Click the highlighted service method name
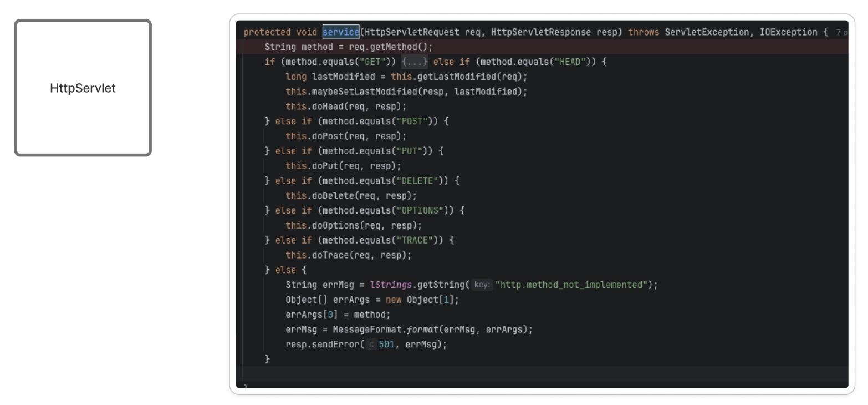The width and height of the screenshot is (868, 405). (x=341, y=32)
